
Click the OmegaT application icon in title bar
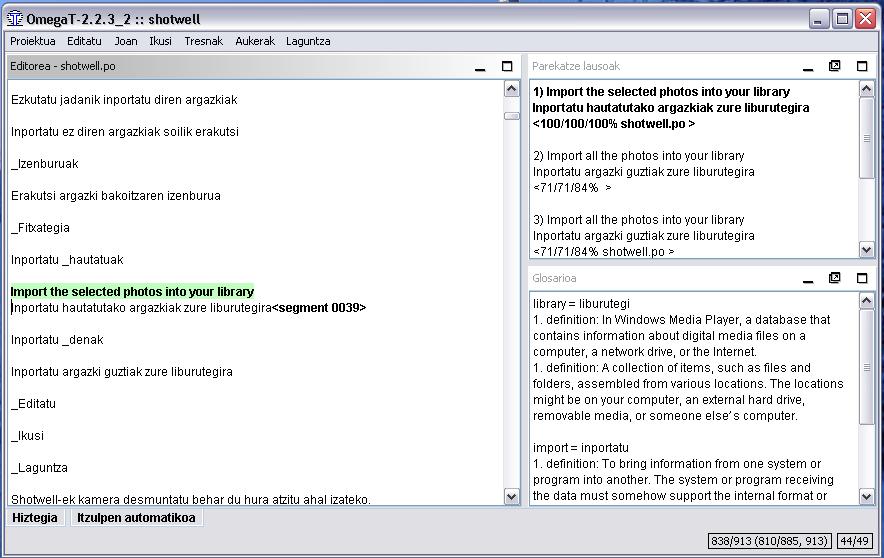click(14, 18)
